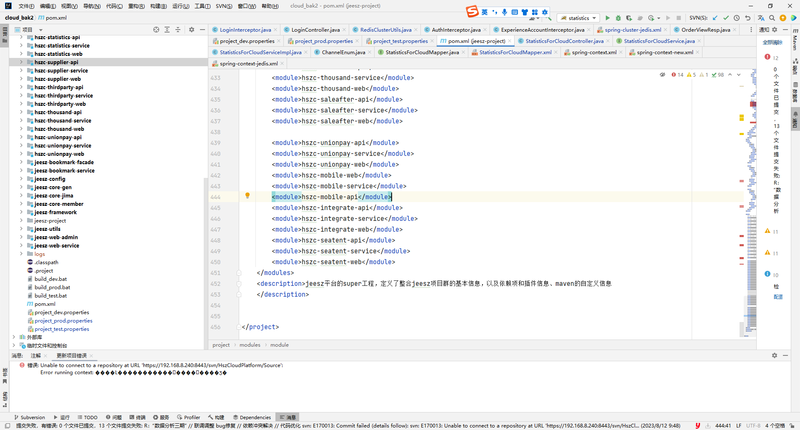Open Dependencies tool window button
This screenshot has width=800, height=430.
point(252,417)
